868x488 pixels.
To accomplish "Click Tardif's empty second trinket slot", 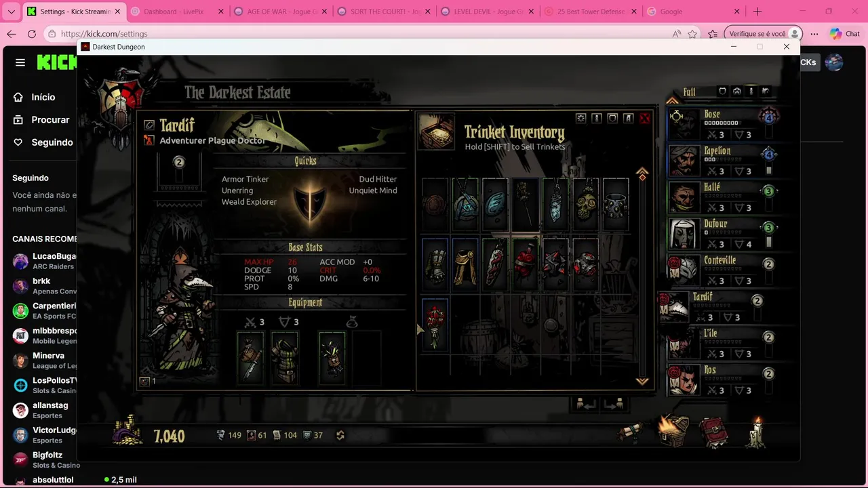I will [367, 358].
